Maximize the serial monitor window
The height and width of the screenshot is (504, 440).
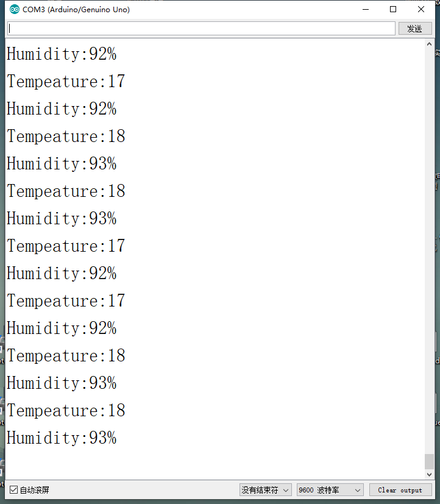click(x=392, y=9)
